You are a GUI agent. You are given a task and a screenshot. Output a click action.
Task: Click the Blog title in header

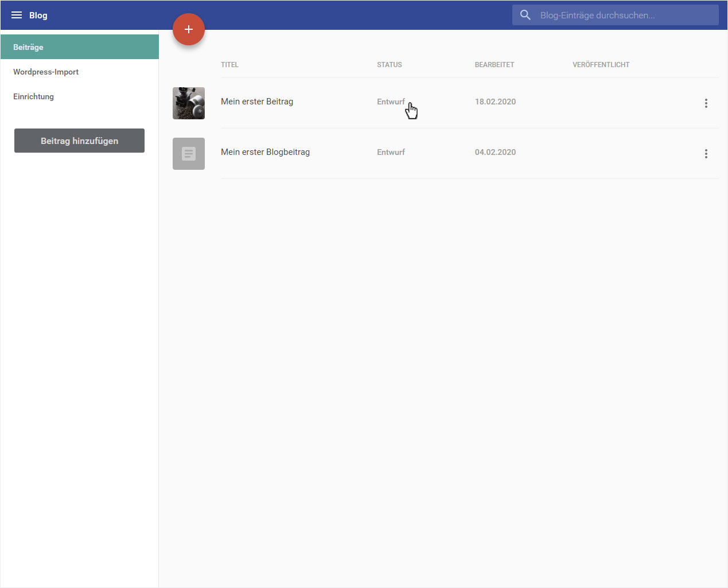click(38, 15)
